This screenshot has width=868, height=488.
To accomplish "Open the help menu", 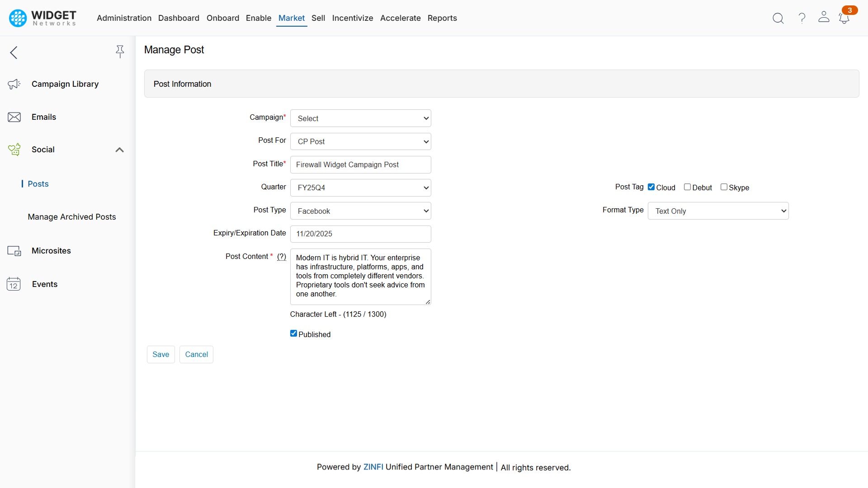I will click(x=801, y=18).
